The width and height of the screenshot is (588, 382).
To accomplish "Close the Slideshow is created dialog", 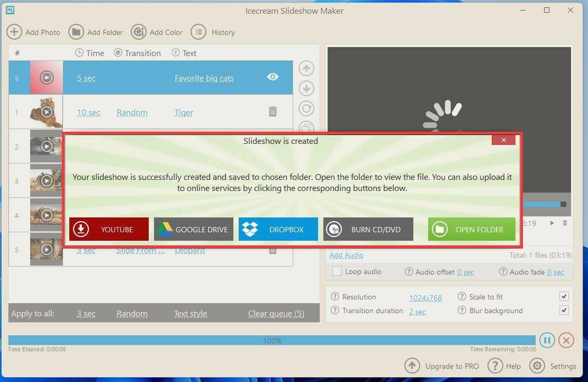I will pos(504,140).
